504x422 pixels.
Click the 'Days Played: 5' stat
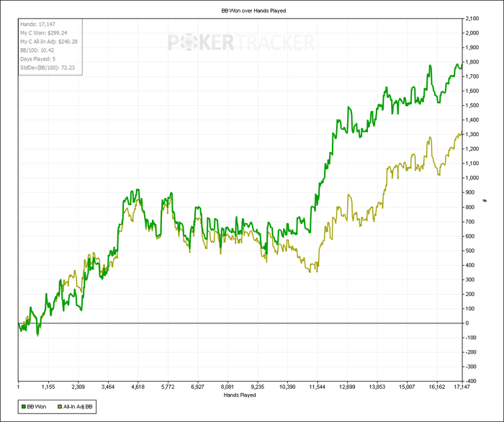coord(38,59)
